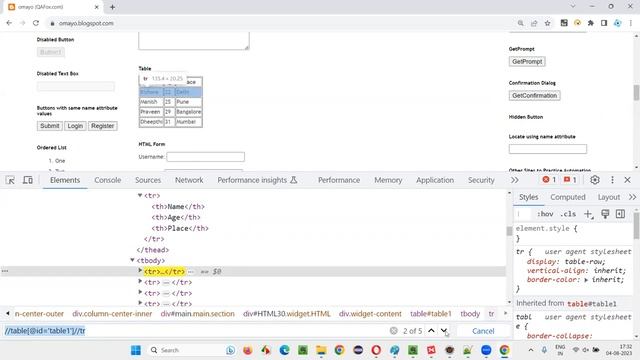Toggle the .cls class editor

568,214
